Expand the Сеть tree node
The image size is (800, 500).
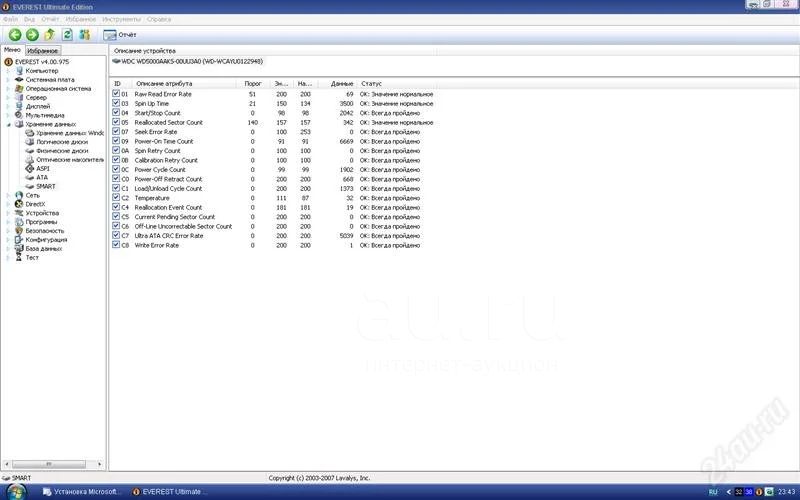[8, 195]
